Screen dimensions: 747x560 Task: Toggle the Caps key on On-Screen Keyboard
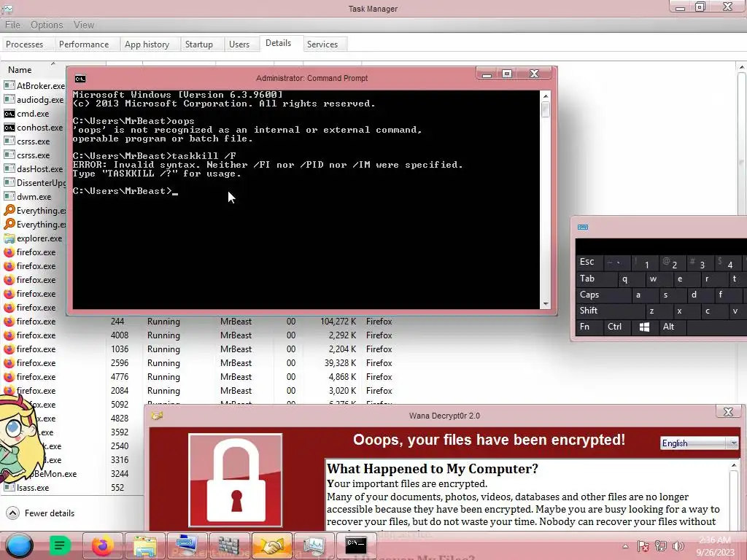click(x=603, y=295)
